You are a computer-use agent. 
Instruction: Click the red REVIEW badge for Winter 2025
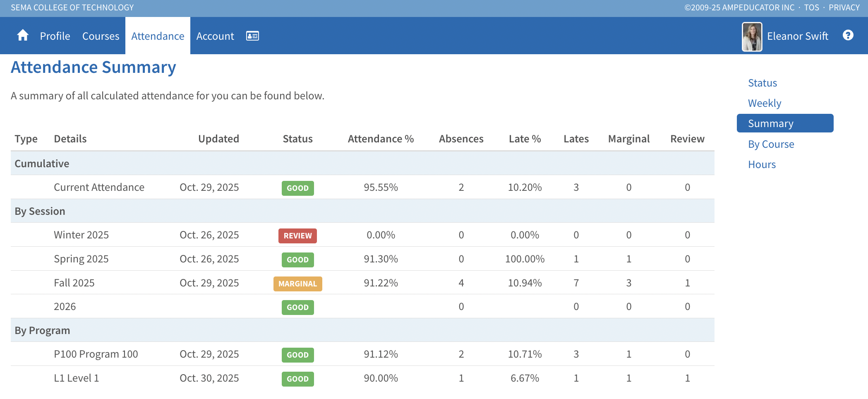tap(297, 236)
